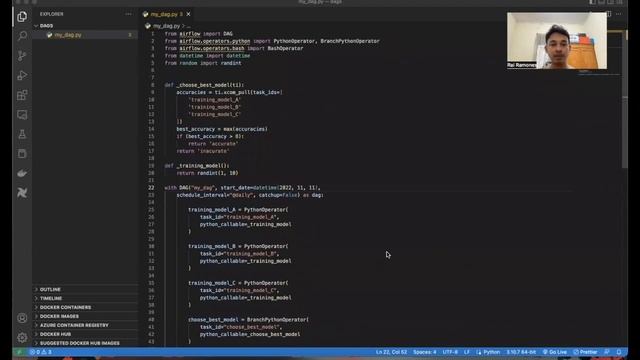Open the Accounts menu icon
Viewport: 640px width, 360px height.
22,318
